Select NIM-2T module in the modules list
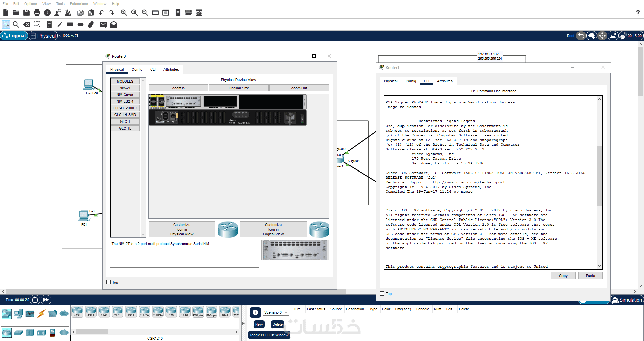The height and width of the screenshot is (341, 644). (125, 88)
